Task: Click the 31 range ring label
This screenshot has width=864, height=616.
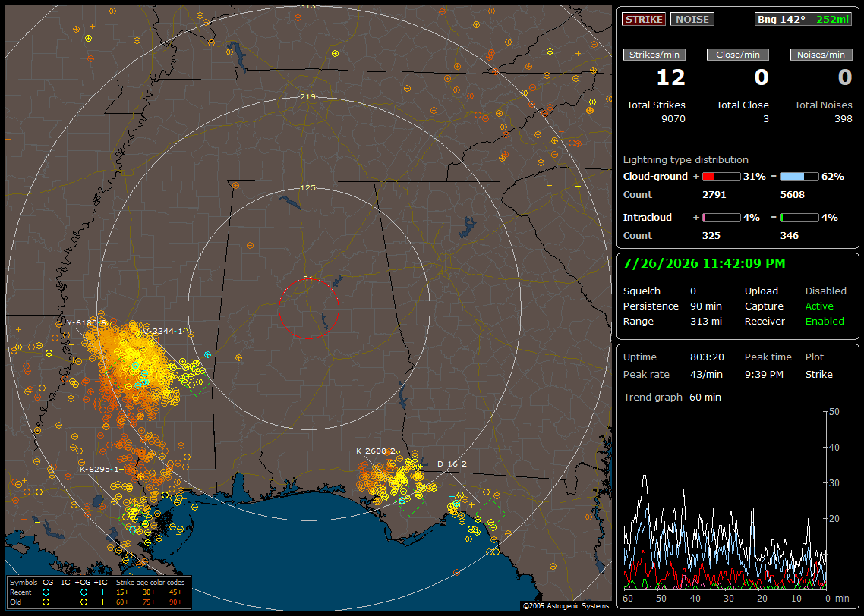Action: pos(308,279)
